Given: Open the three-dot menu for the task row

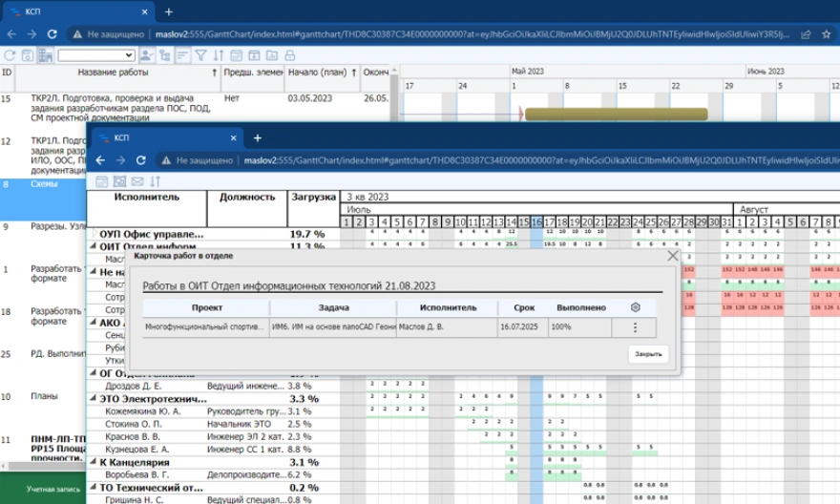Looking at the screenshot, I should point(637,327).
